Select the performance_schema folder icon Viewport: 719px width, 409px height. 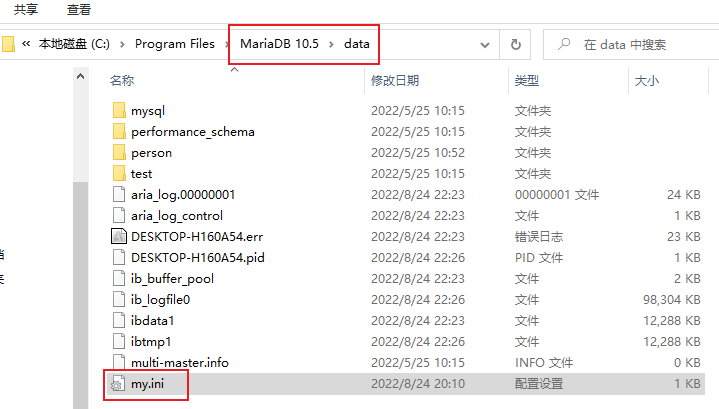tap(119, 132)
